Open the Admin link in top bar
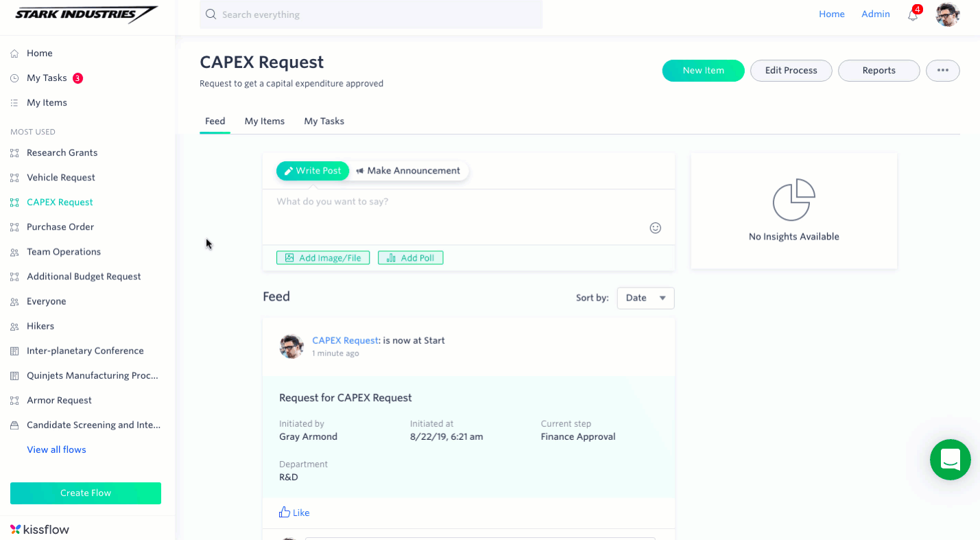The width and height of the screenshot is (980, 540). click(876, 14)
